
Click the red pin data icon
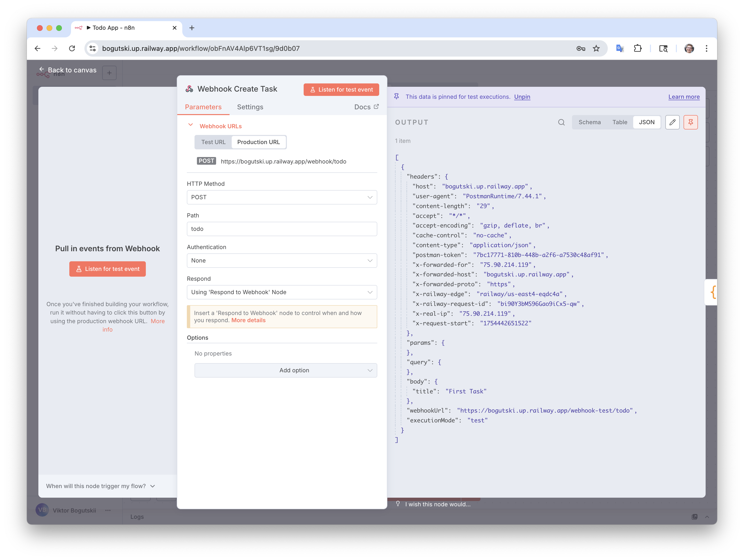point(690,122)
